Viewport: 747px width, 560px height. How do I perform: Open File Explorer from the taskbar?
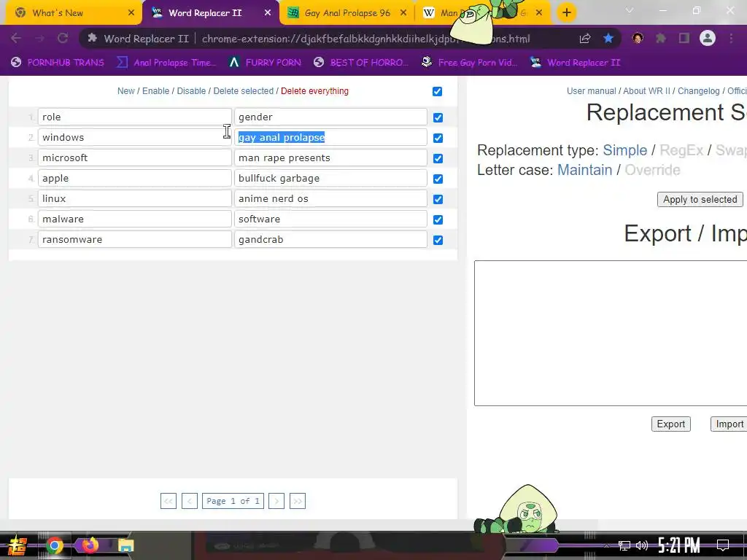click(125, 545)
